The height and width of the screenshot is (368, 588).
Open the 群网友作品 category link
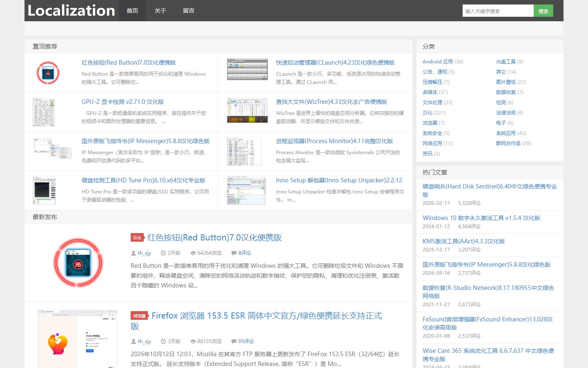[508, 144]
